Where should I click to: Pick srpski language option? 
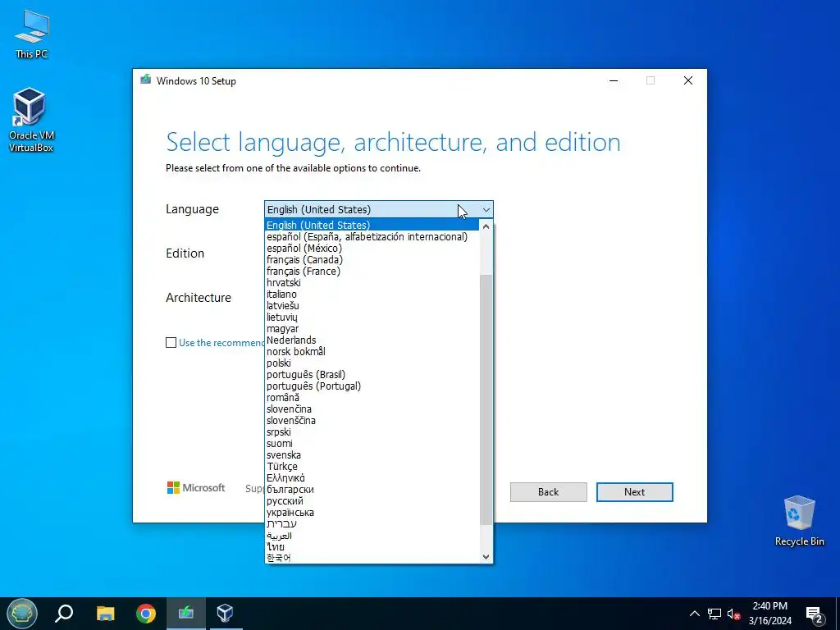point(372,431)
